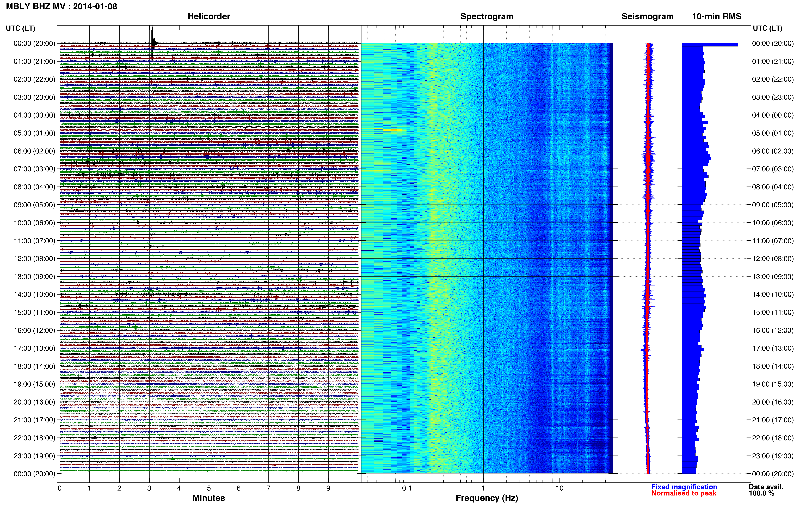The image size is (812, 508).
Task: Click the UTC (LT) label beside the helicorder
Action: (x=21, y=28)
